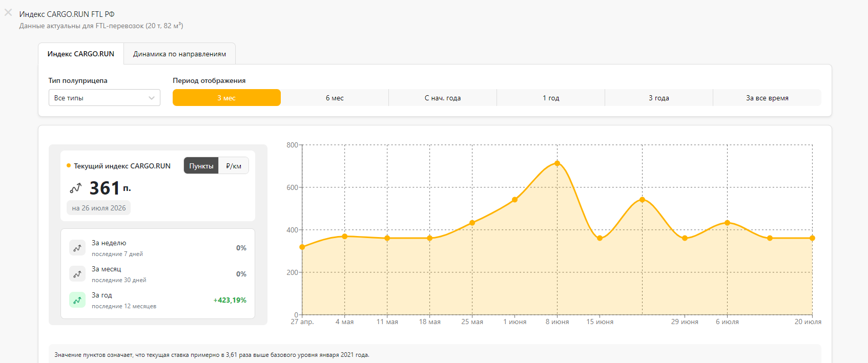The image size is (868, 363).
Task: Click the 8 июня peak point on the chart
Action: [x=557, y=163]
